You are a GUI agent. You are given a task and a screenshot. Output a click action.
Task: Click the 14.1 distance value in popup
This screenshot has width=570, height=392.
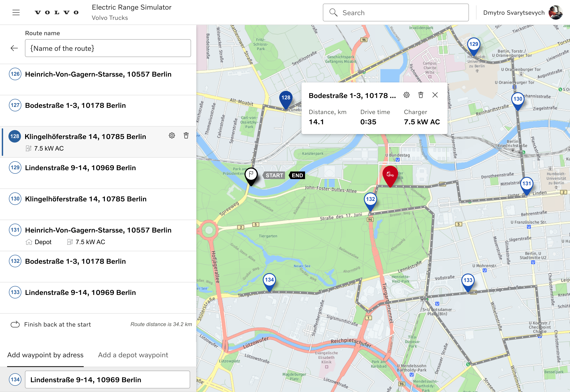[316, 122]
